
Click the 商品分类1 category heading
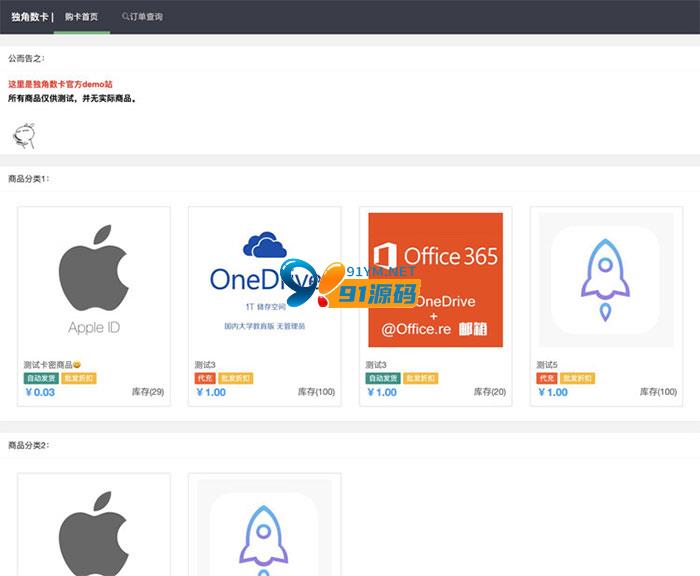(29, 179)
